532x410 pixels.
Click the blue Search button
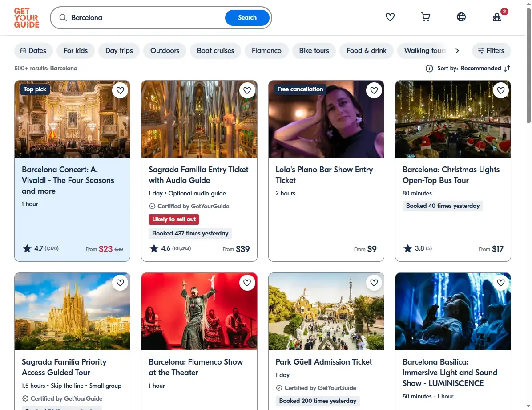(x=247, y=18)
